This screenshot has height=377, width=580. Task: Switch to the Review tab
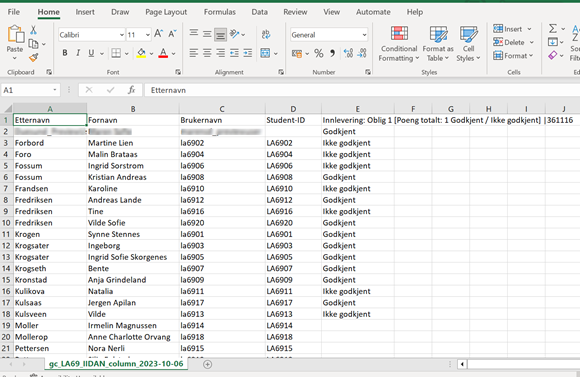pos(295,12)
